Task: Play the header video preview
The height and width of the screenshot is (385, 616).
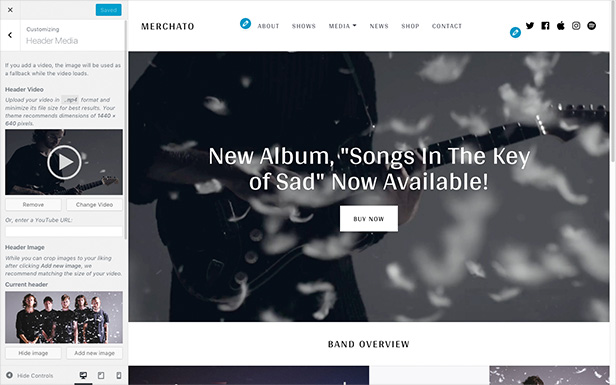Action: point(64,162)
